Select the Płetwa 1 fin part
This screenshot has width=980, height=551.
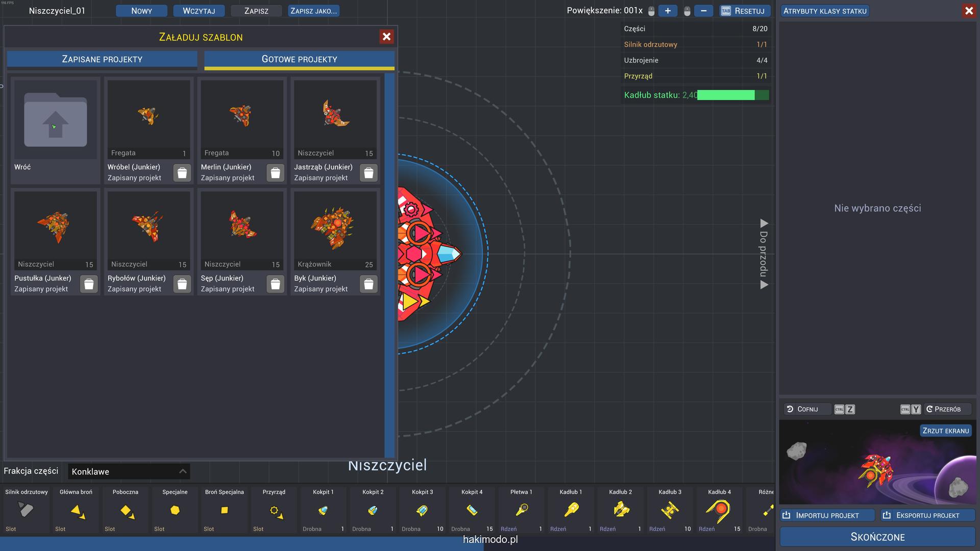521,510
